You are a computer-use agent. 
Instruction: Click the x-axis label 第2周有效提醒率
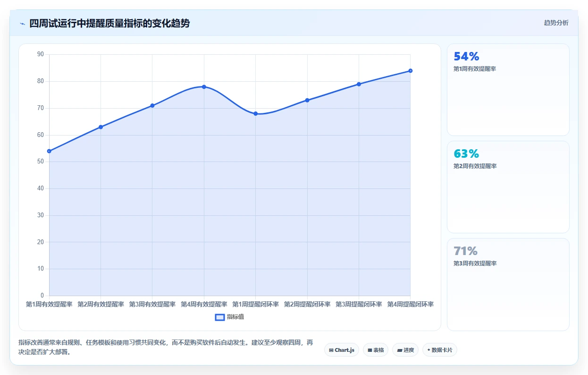tap(101, 305)
